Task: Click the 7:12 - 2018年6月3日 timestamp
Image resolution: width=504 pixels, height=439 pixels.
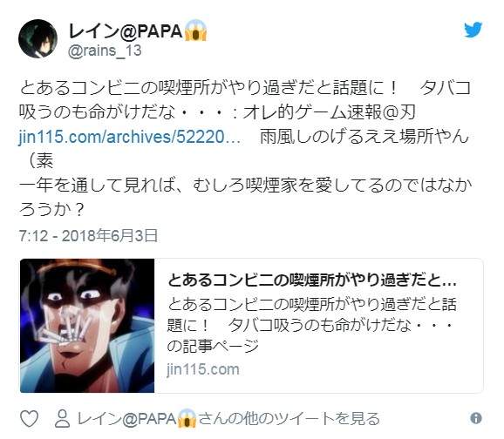Action: [x=88, y=236]
